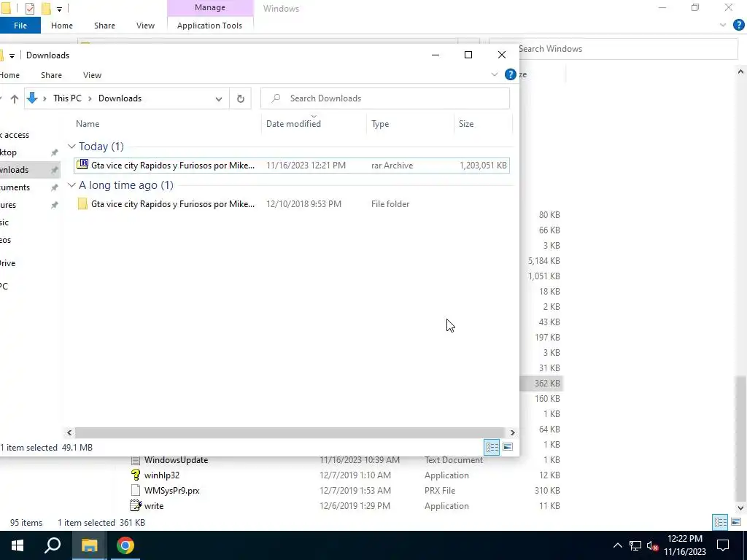Open the quick access toolbar customize dropdown
747x560 pixels.
click(59, 9)
